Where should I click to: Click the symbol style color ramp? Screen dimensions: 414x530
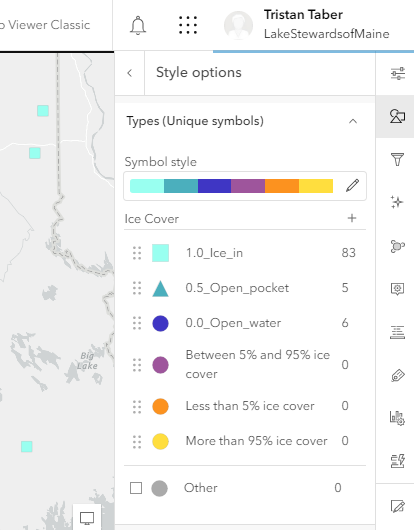[x=232, y=186]
